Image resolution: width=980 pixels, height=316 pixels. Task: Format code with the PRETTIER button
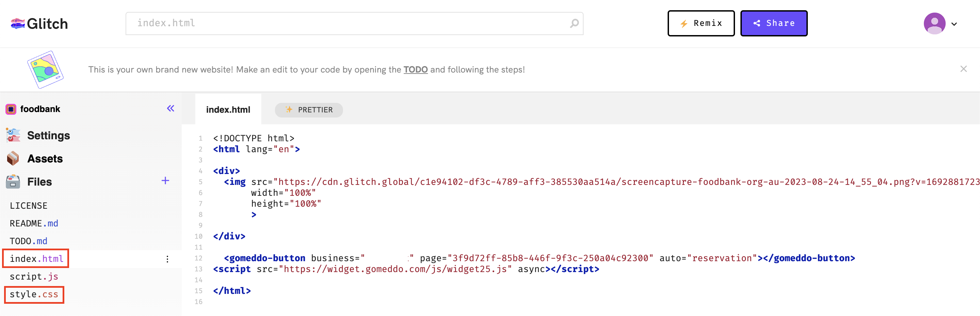(x=309, y=110)
